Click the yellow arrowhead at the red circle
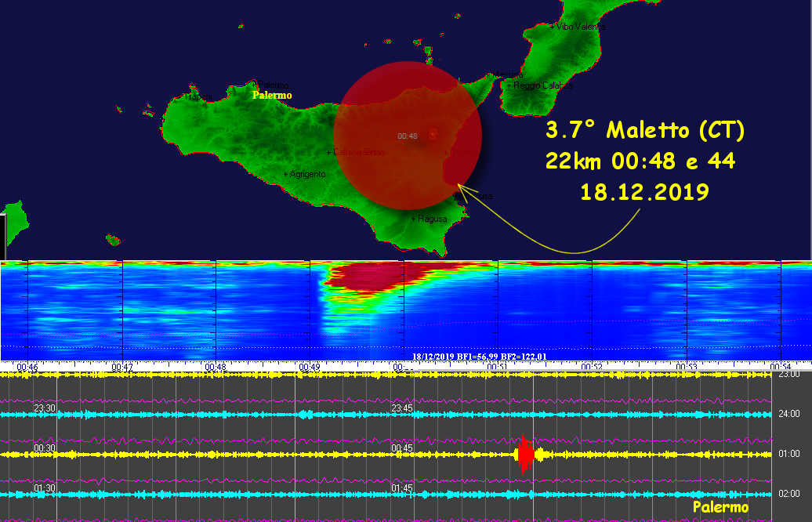Viewport: 812px width, 522px height. 461,187
